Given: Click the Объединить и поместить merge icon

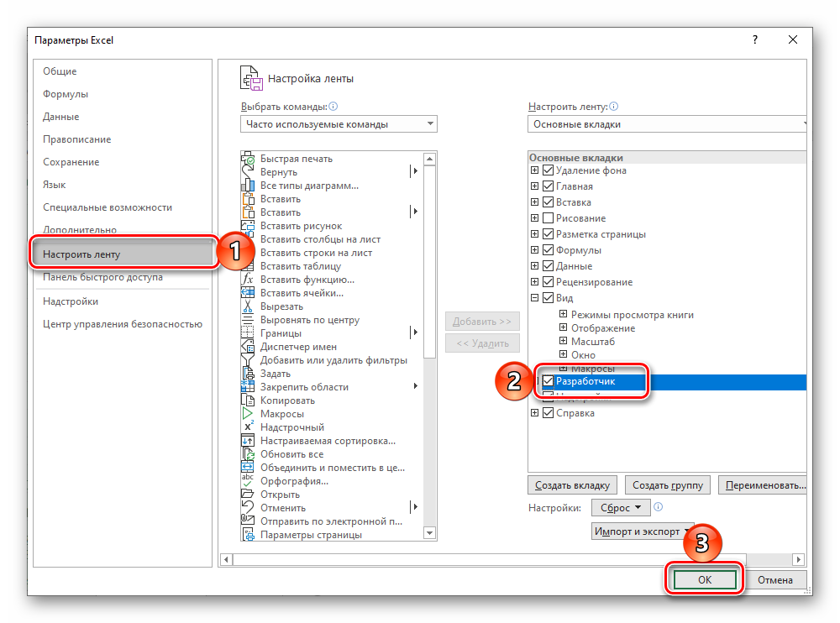Looking at the screenshot, I should click(248, 468).
